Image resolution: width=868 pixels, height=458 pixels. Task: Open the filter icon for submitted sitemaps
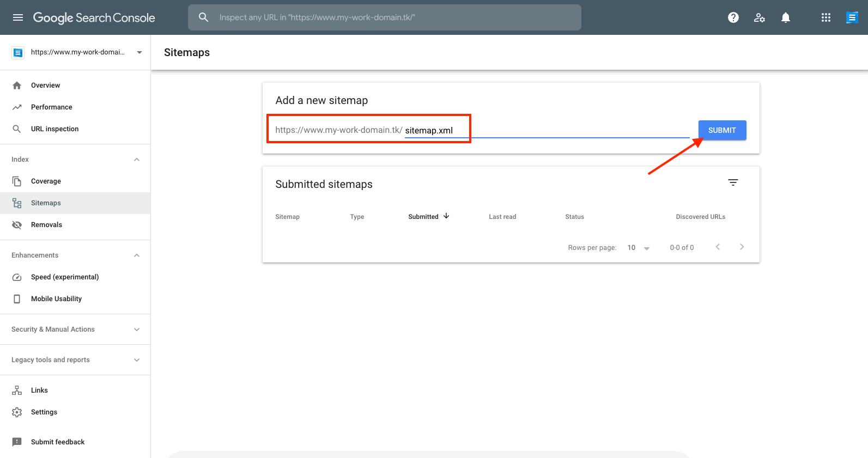(x=733, y=182)
